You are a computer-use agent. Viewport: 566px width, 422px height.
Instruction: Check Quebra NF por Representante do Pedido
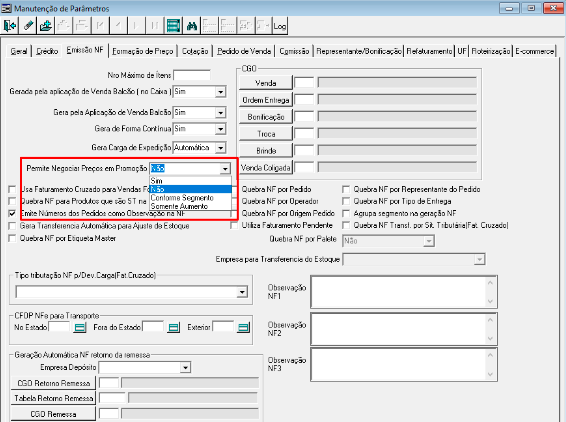(x=346, y=189)
